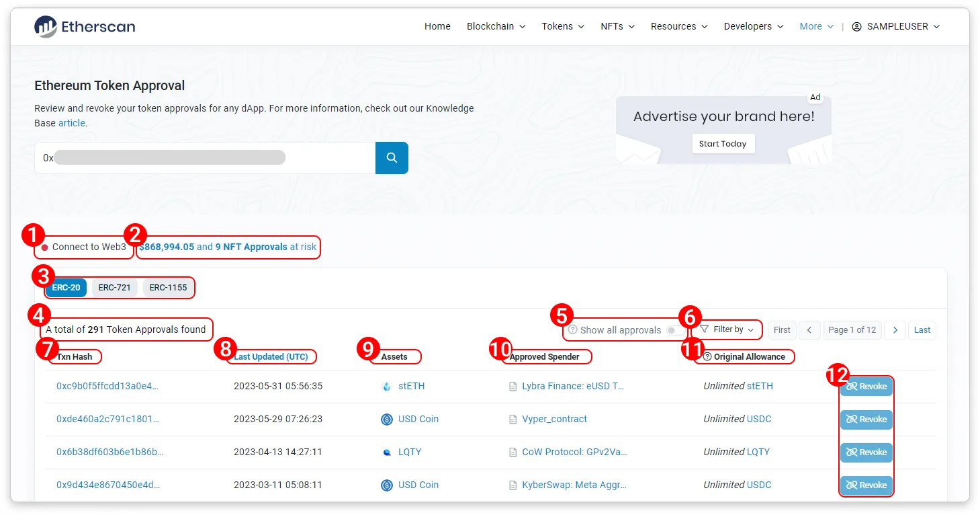The image size is (980, 515).
Task: Click the search magnifier icon
Action: 392,157
